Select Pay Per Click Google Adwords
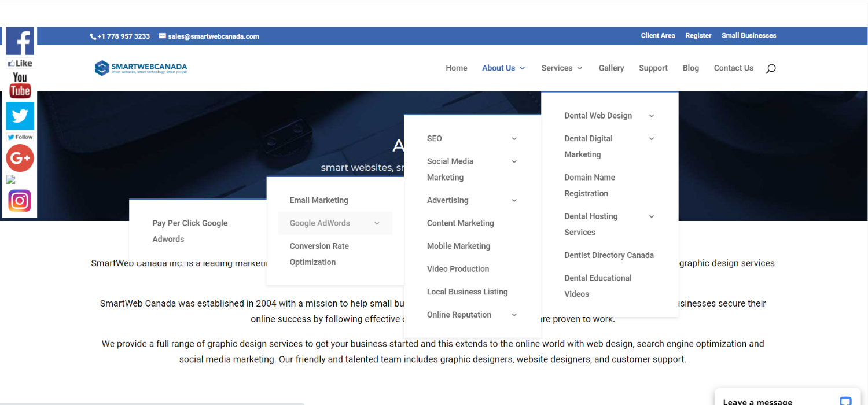 [x=190, y=231]
